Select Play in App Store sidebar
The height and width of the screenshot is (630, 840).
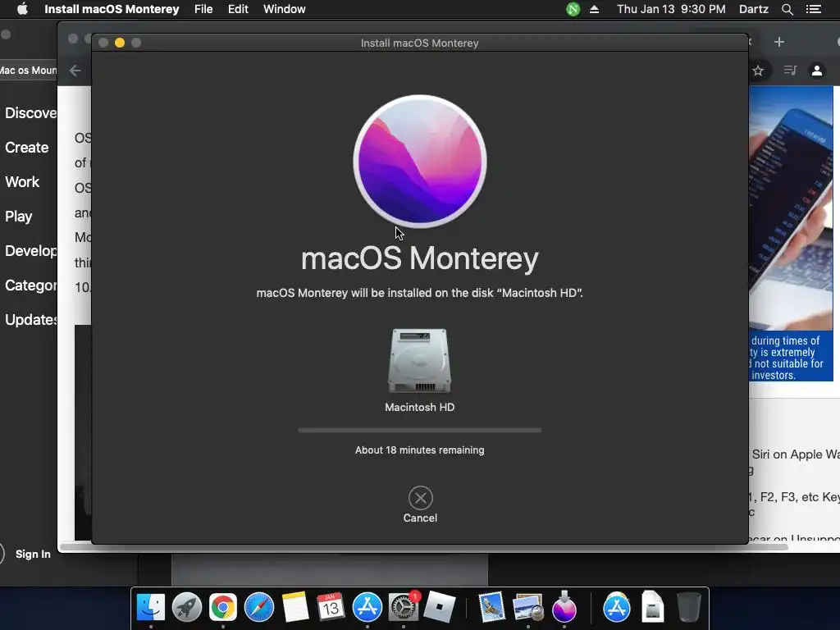pyautogui.click(x=19, y=217)
